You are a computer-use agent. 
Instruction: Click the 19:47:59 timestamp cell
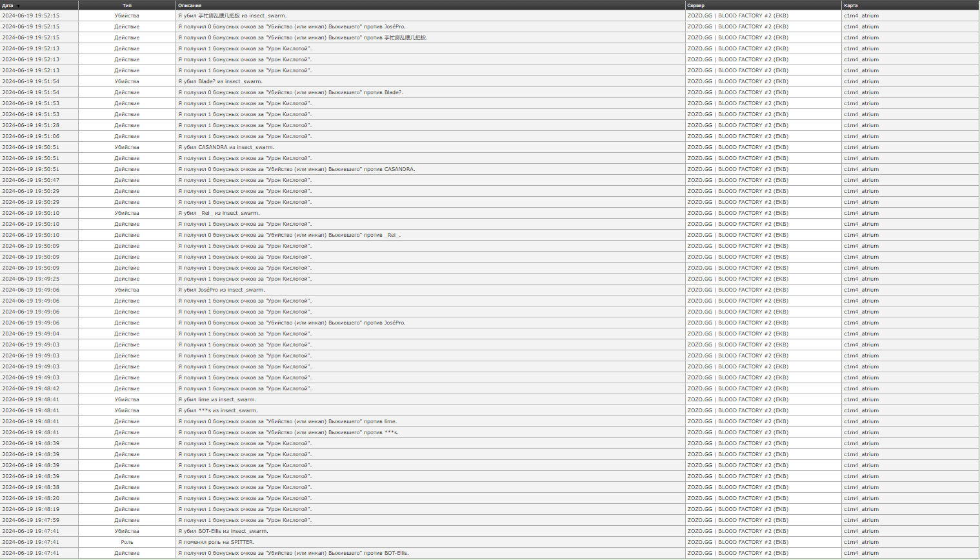pos(30,520)
